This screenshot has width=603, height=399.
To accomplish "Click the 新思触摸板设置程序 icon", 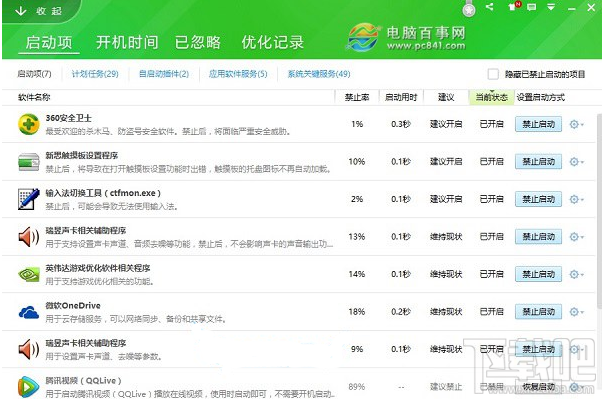I will tap(29, 162).
